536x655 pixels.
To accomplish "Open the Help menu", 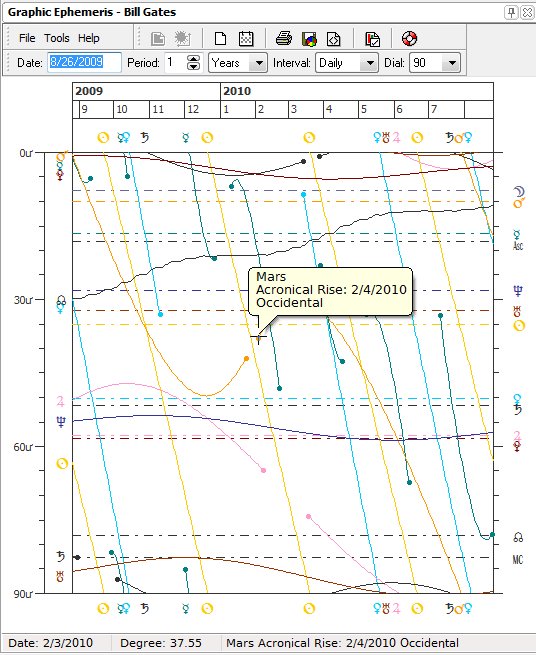I will 89,38.
